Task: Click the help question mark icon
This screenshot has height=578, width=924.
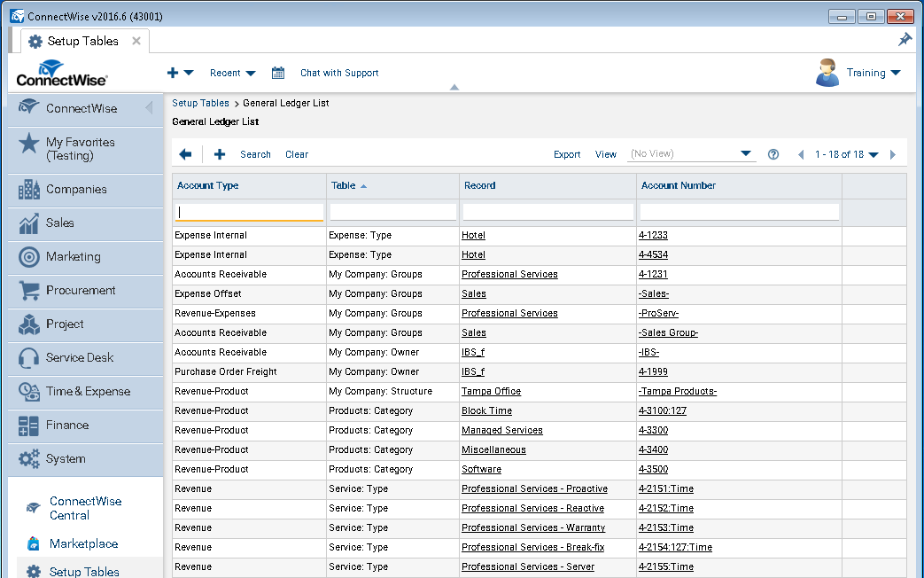Action: click(x=773, y=154)
